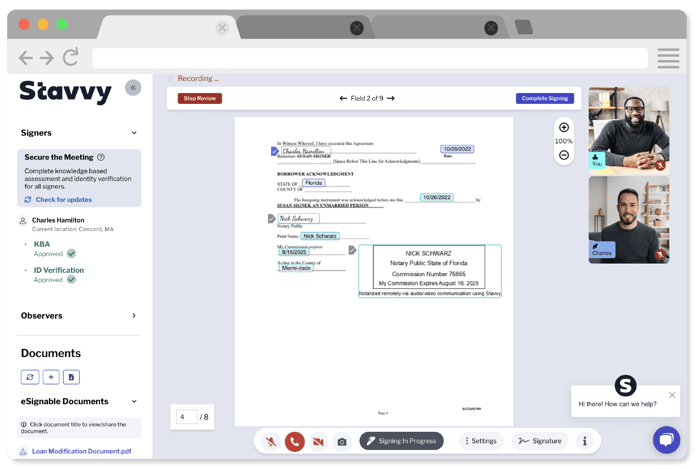
Task: Click muted mic icon on You video
Action: [660, 165]
